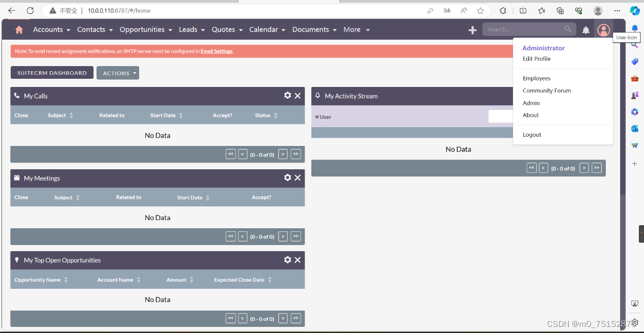Click the shopping tag icon in Edge sidebar
644x333 pixels.
634,61
